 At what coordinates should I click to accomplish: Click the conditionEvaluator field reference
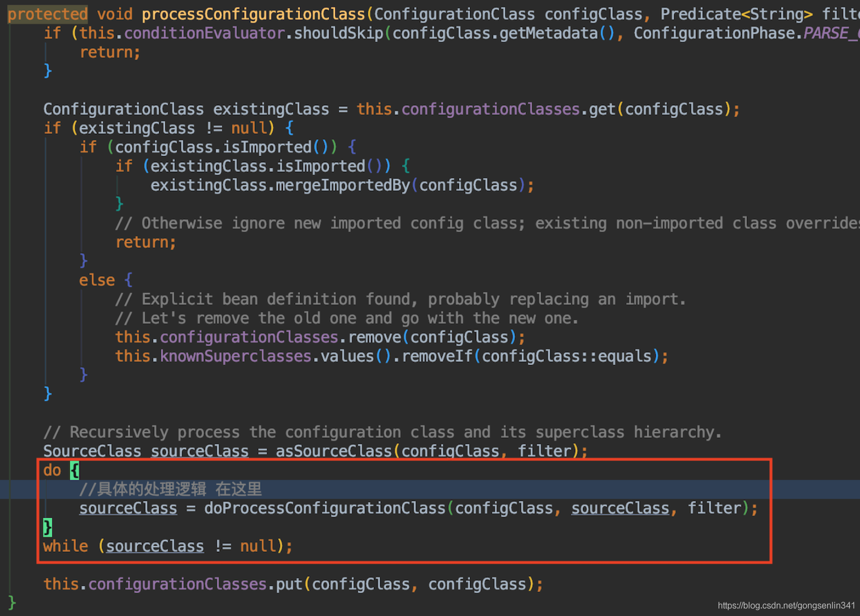click(204, 33)
